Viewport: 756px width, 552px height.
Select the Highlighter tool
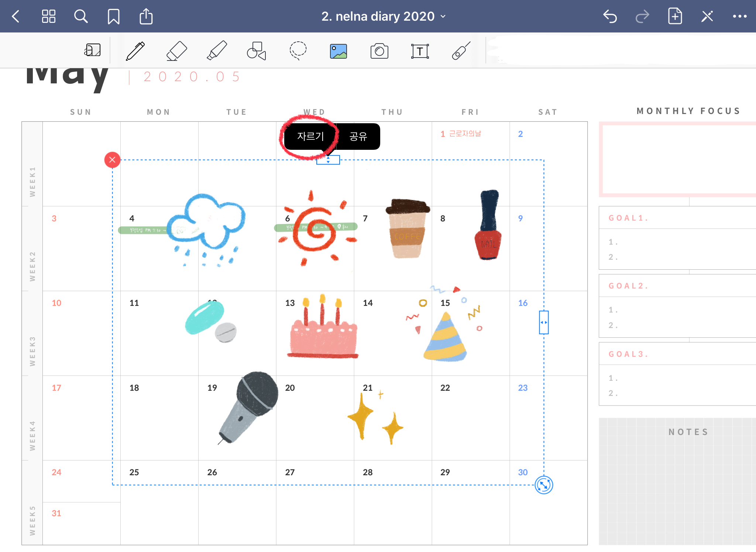(217, 51)
